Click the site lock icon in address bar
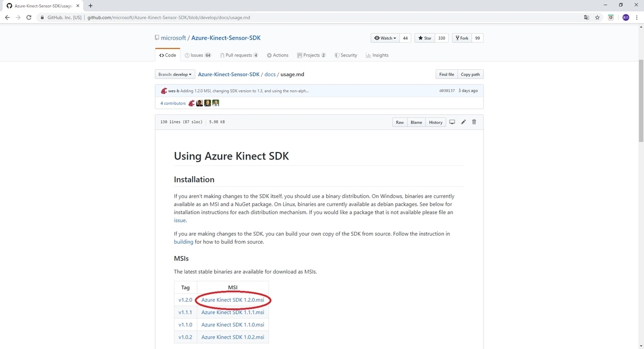644x349 pixels. [x=42, y=17]
